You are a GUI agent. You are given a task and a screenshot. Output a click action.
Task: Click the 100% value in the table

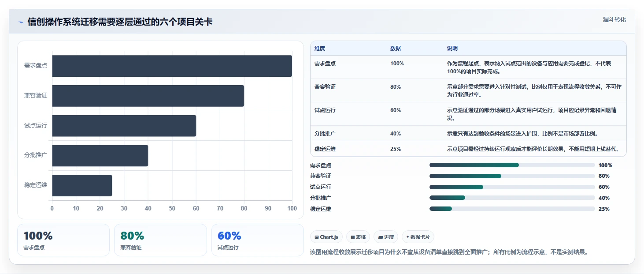[397, 64]
